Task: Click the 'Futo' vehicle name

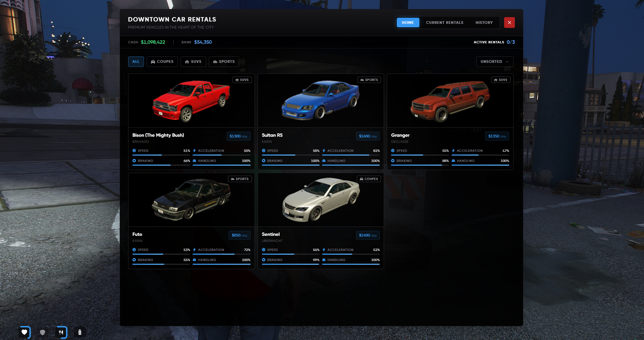Action: [137, 234]
